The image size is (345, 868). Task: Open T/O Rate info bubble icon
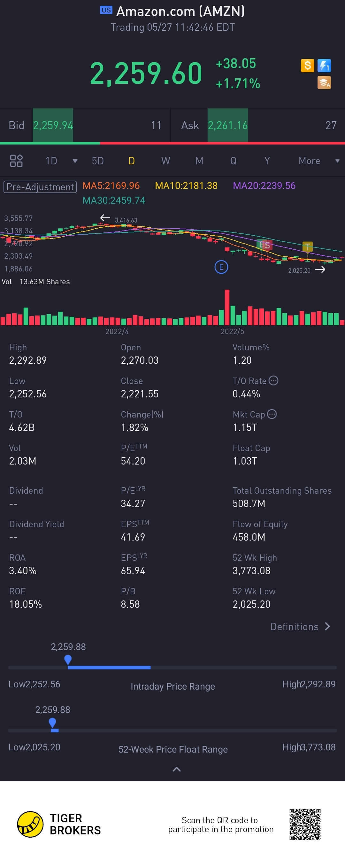point(273,381)
